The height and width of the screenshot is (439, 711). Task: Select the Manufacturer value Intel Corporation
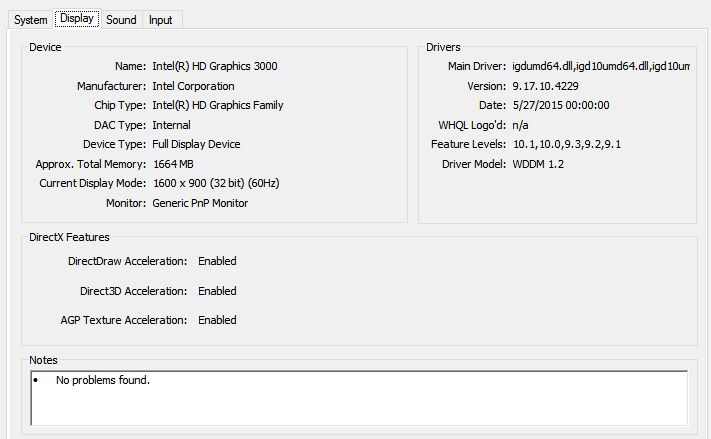tap(193, 86)
